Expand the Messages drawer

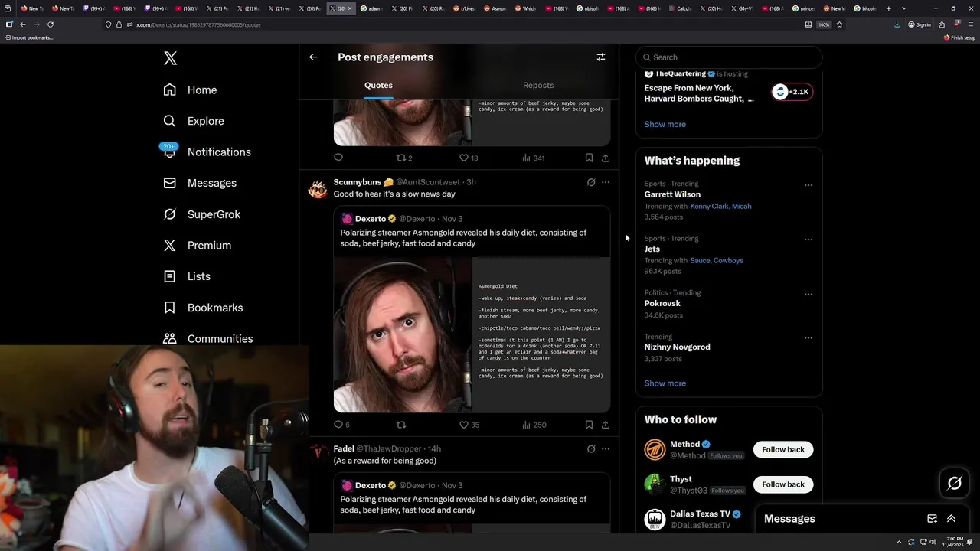coord(951,519)
